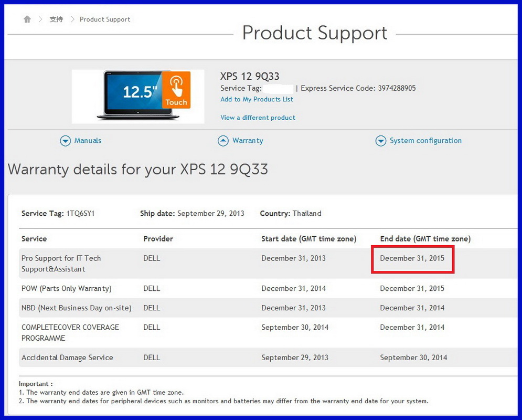This screenshot has width=522, height=420.
Task: Click Accidental Damage start date September 29, 2013
Action: tap(295, 358)
